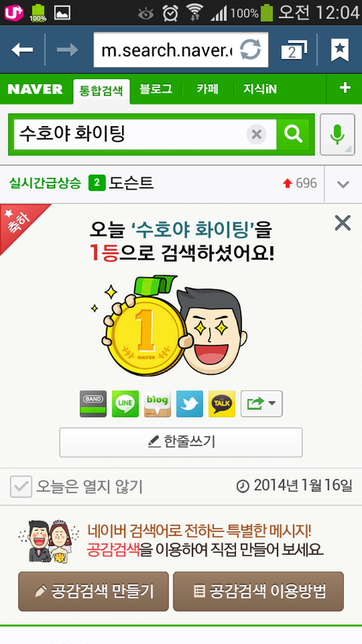Share via the KakaoTalk icon
Screen dimensions: 362x644
[x=222, y=404]
